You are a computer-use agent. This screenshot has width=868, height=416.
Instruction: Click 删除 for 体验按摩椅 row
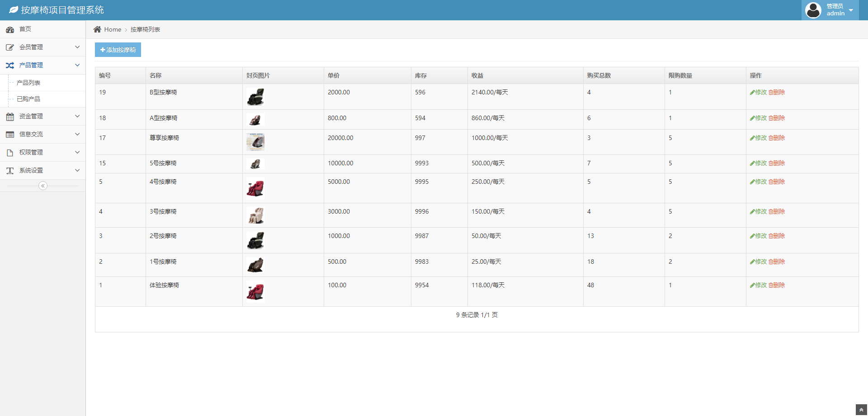pos(777,285)
